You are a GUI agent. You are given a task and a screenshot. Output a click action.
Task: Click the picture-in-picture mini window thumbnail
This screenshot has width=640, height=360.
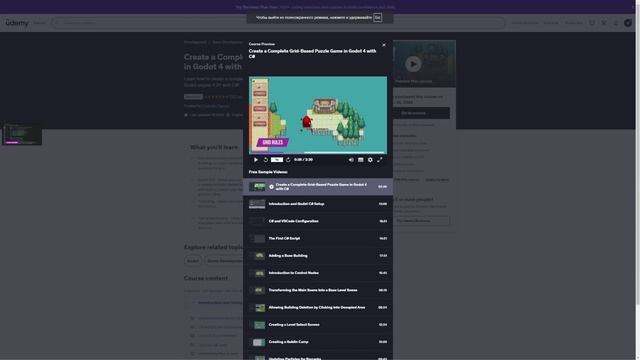22,134
